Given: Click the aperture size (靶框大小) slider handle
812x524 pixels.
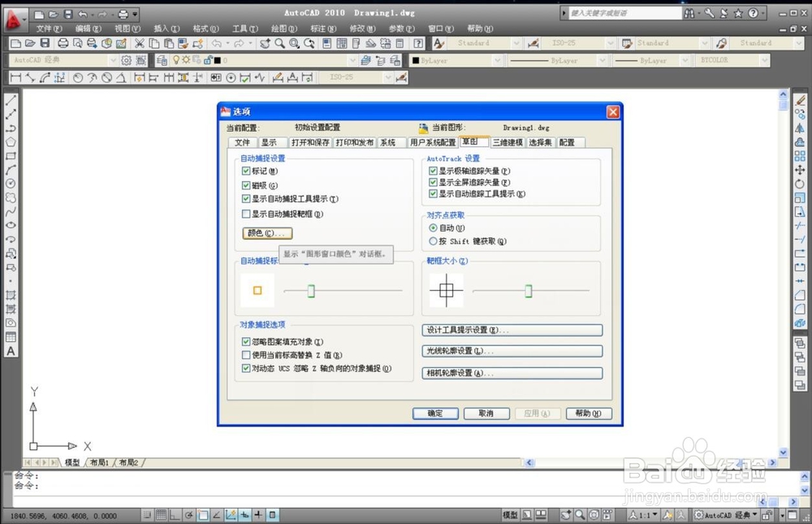Looking at the screenshot, I should click(x=529, y=291).
